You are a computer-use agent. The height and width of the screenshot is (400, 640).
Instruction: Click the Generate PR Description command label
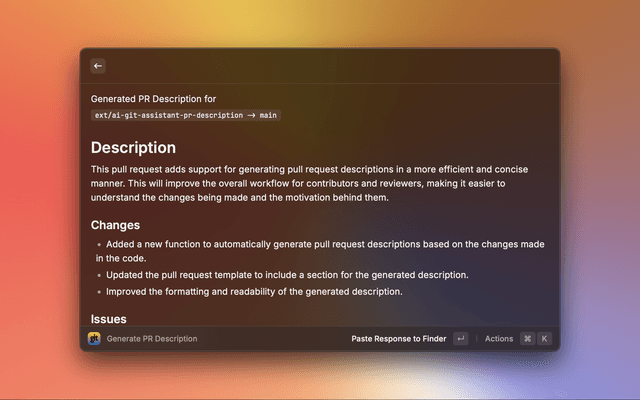tap(152, 339)
